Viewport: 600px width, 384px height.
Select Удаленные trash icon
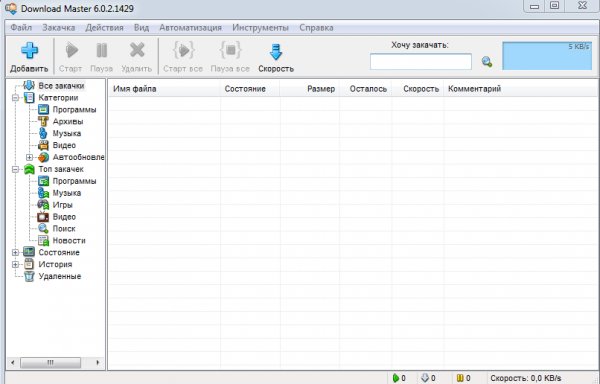(29, 276)
